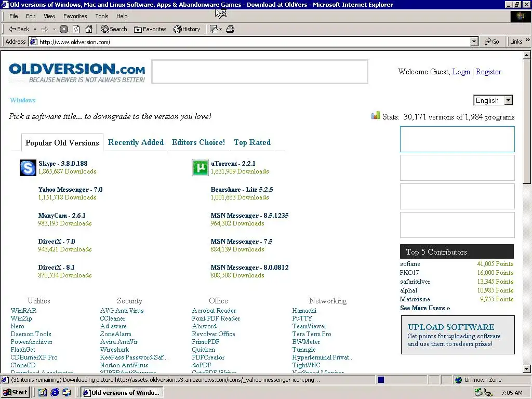Click the vertical scrollbar down arrow
Viewport: 532px width, 399px height.
527,368
